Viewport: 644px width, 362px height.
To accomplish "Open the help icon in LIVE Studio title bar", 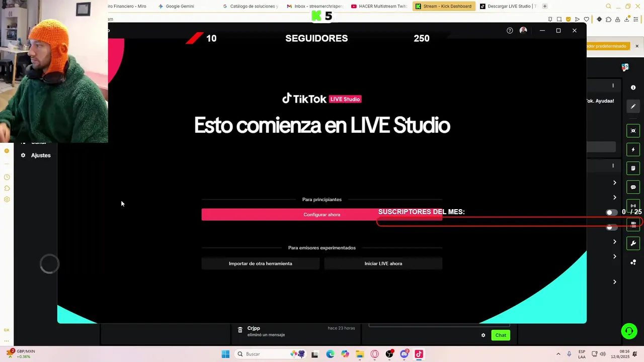I will (x=510, y=31).
